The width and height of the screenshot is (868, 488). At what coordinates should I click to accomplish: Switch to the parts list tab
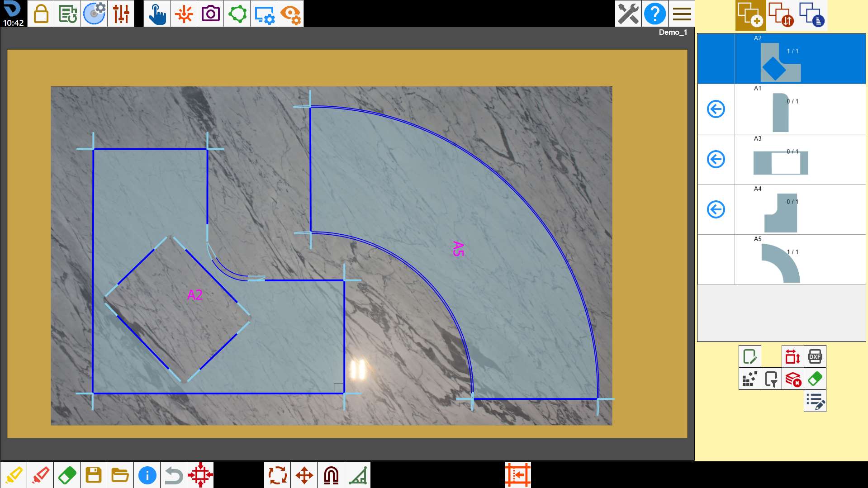point(812,15)
